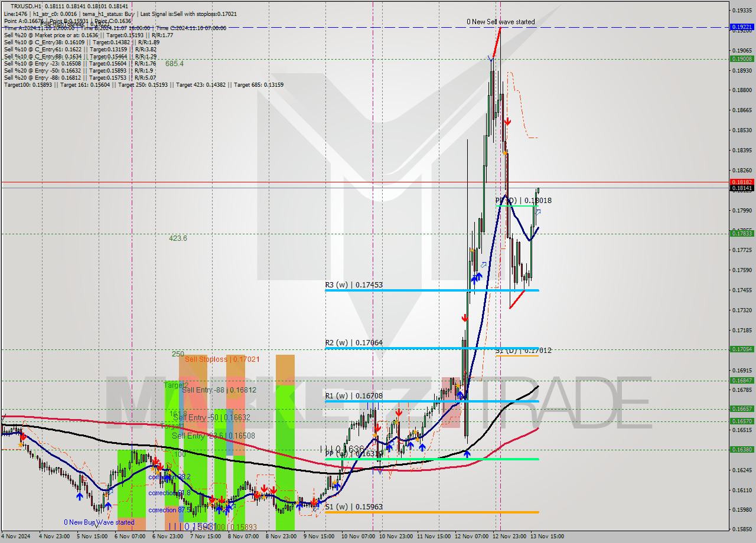Image resolution: width=756 pixels, height=543 pixels.
Task: Click the green 0.17833 price tag
Action: [x=742, y=234]
